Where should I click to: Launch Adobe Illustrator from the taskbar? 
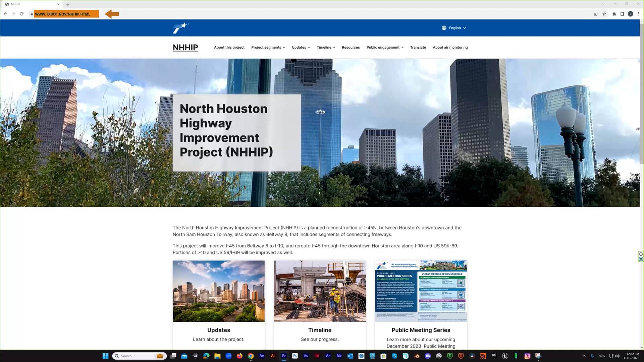coord(273,356)
